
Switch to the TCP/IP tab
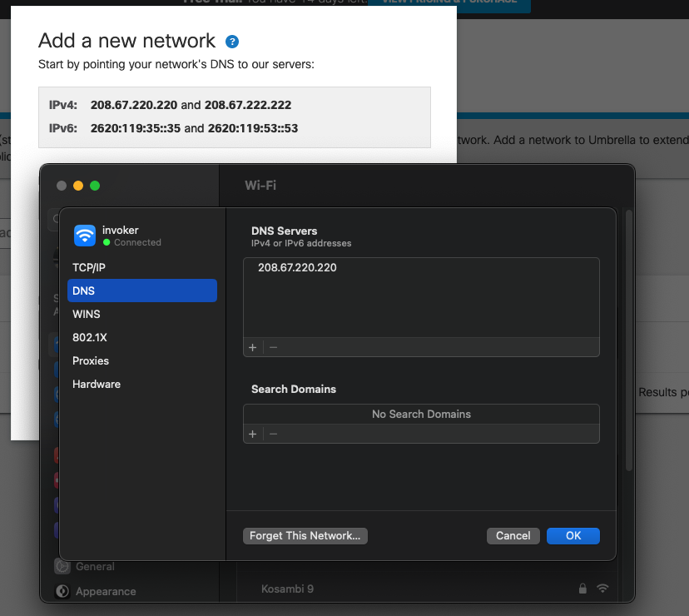(x=89, y=267)
